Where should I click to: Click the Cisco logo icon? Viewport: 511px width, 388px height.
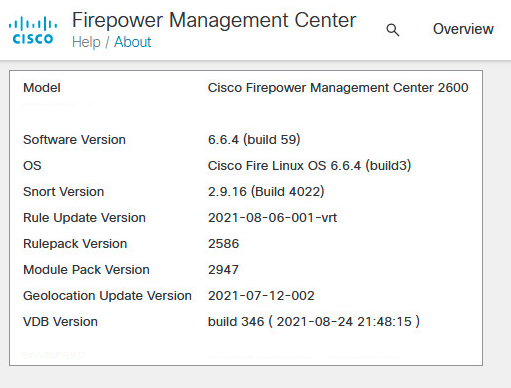[x=33, y=30]
